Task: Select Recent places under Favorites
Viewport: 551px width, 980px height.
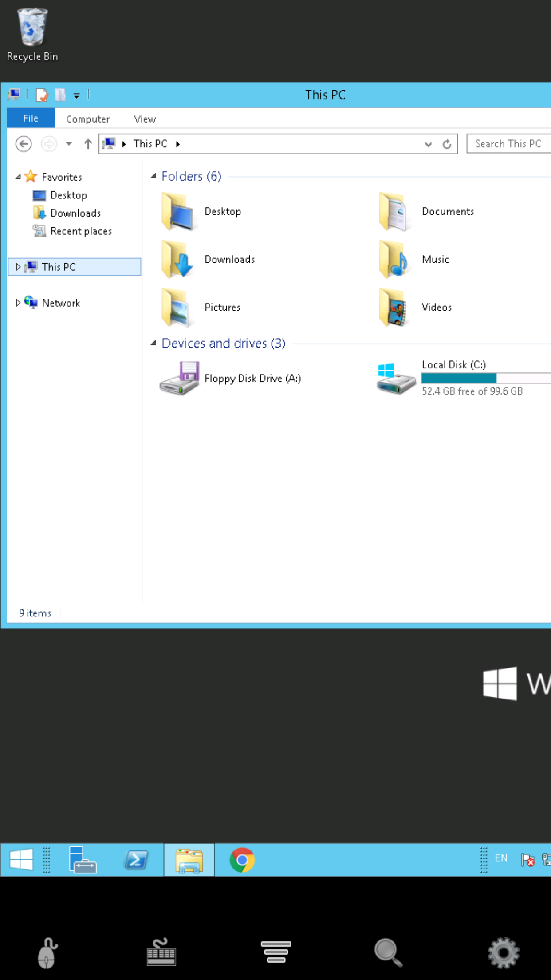Action: click(81, 231)
